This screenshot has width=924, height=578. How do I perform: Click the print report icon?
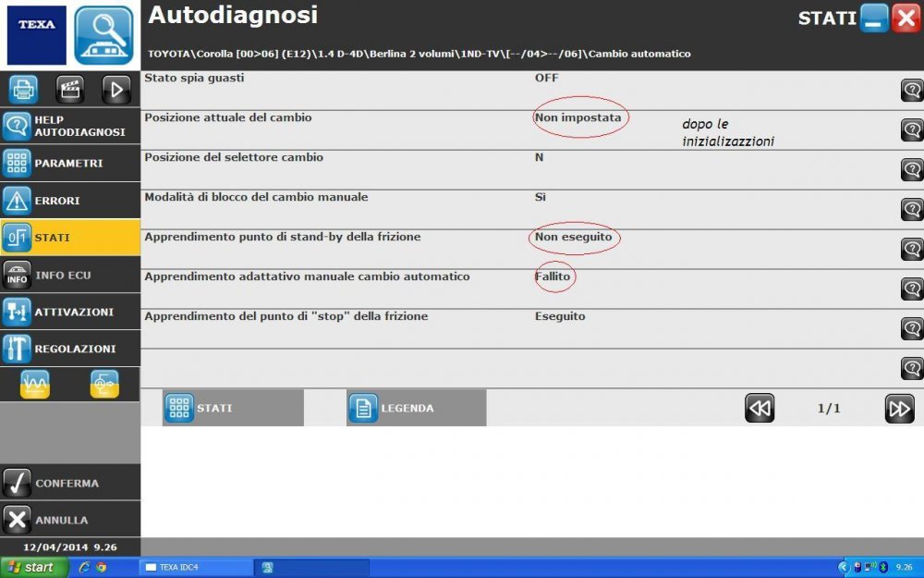pyautogui.click(x=21, y=89)
